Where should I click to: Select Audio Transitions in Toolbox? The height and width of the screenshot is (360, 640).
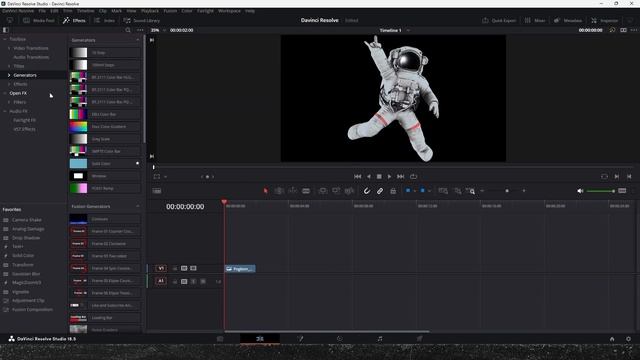coord(31,57)
